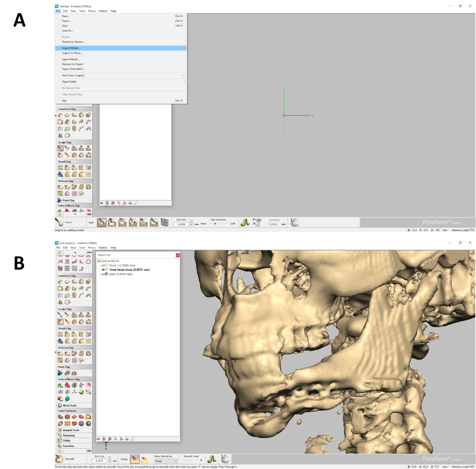476x469 pixels.
Task: Choose Import to Plane... in the File menu
Action: pyautogui.click(x=121, y=53)
